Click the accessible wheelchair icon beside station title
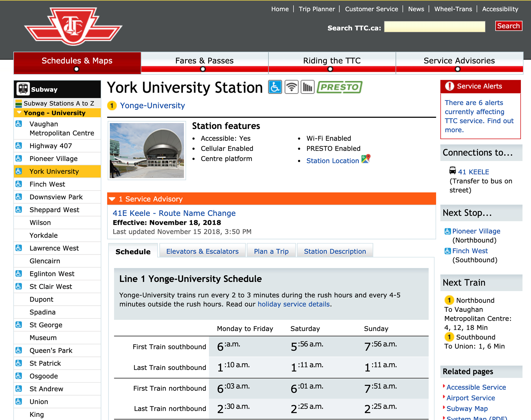Image resolution: width=531 pixels, height=420 pixels. pyautogui.click(x=275, y=87)
